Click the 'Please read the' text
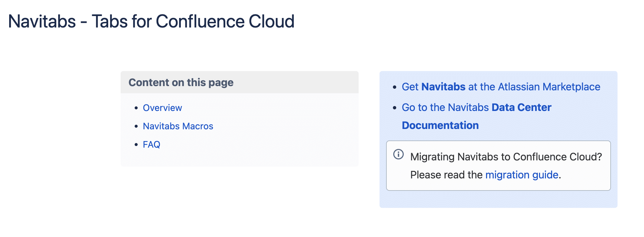644x237 pixels. click(x=446, y=175)
